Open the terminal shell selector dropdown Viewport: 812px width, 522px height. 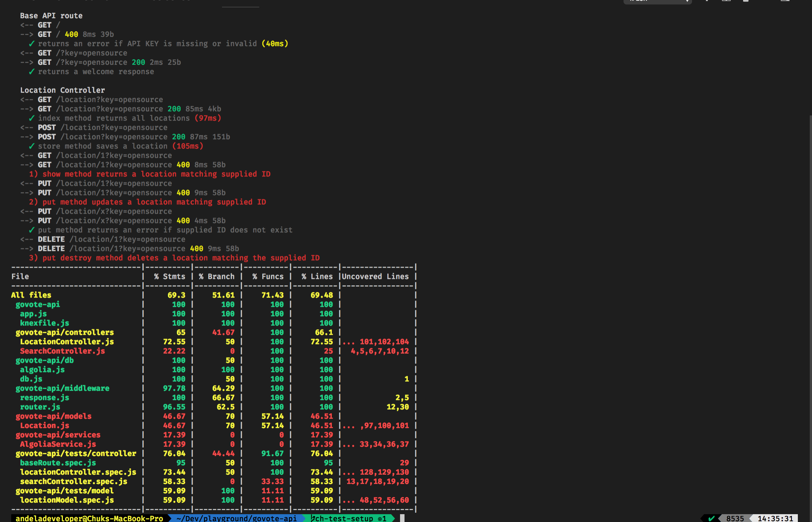click(x=657, y=1)
